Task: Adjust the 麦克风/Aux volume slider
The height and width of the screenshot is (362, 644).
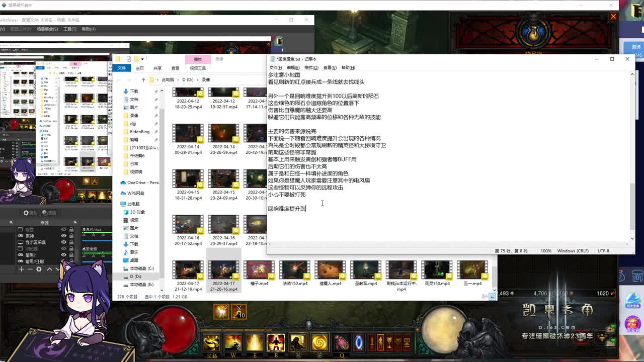Action: coord(96,240)
